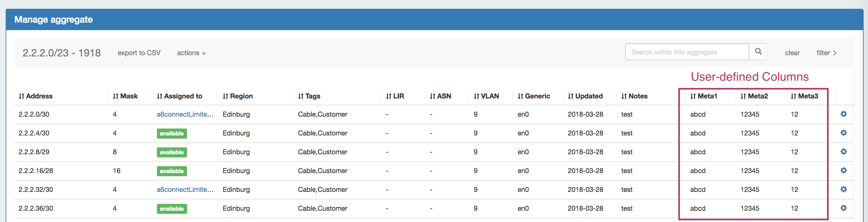Image resolution: width=868 pixels, height=222 pixels.
Task: Sort by the Meta1 user-defined column
Action: pos(704,96)
